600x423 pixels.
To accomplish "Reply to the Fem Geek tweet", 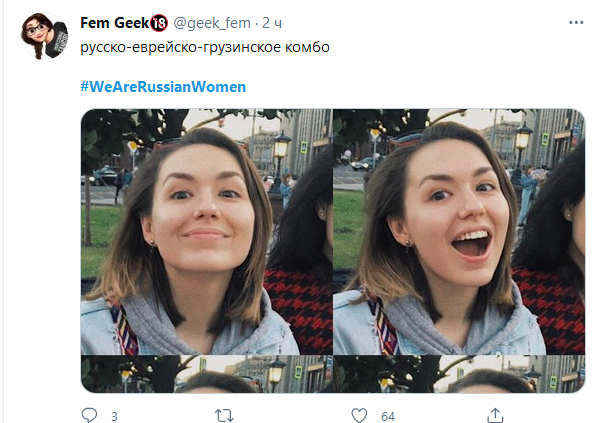I will point(90,414).
